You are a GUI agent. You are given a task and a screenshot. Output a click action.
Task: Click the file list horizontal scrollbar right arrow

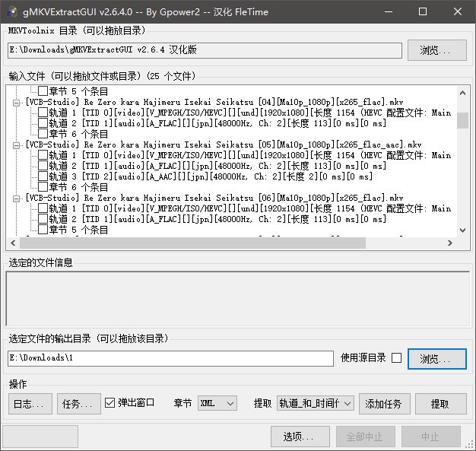coord(451,243)
